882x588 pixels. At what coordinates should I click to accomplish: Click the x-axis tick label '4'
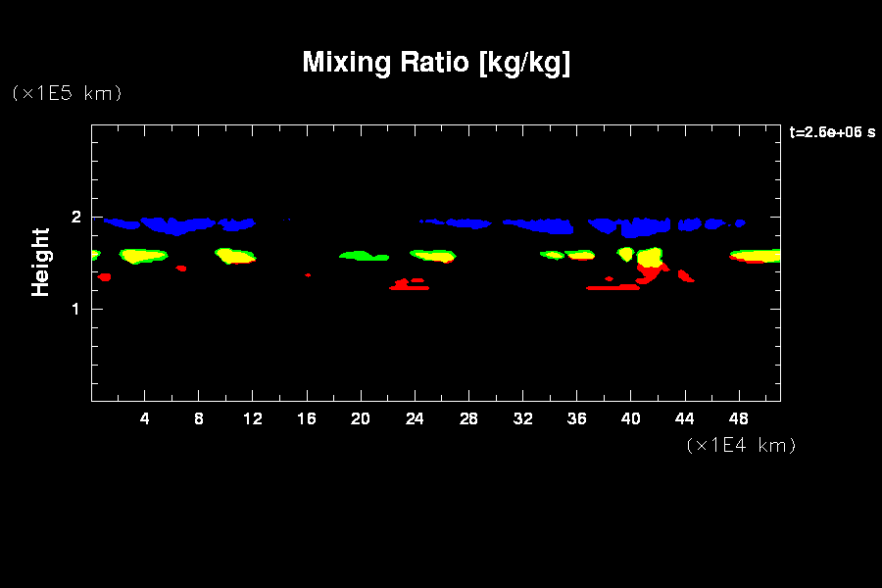pyautogui.click(x=145, y=418)
